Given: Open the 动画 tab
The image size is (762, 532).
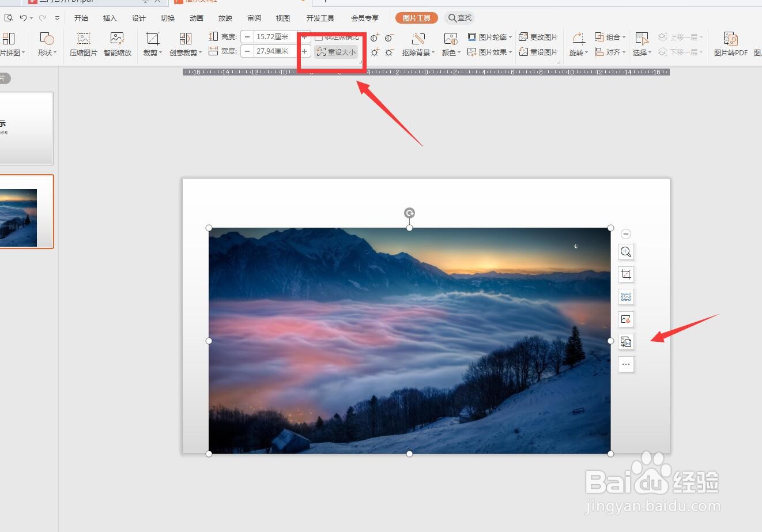Looking at the screenshot, I should tap(197, 18).
